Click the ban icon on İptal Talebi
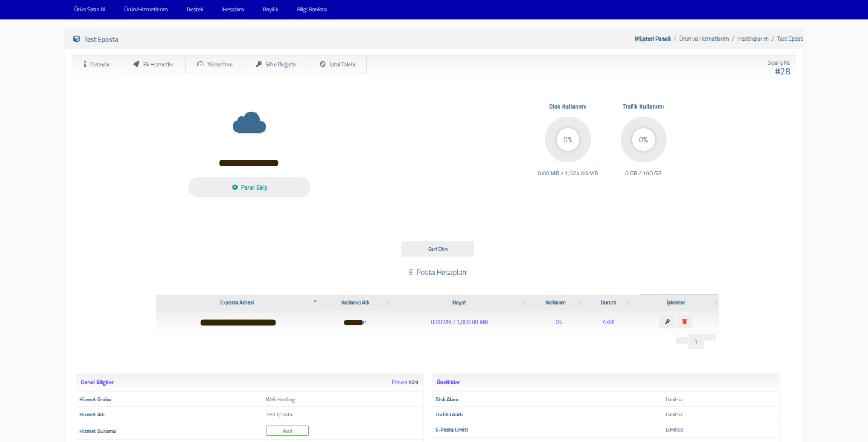This screenshot has width=868, height=442. click(x=323, y=64)
